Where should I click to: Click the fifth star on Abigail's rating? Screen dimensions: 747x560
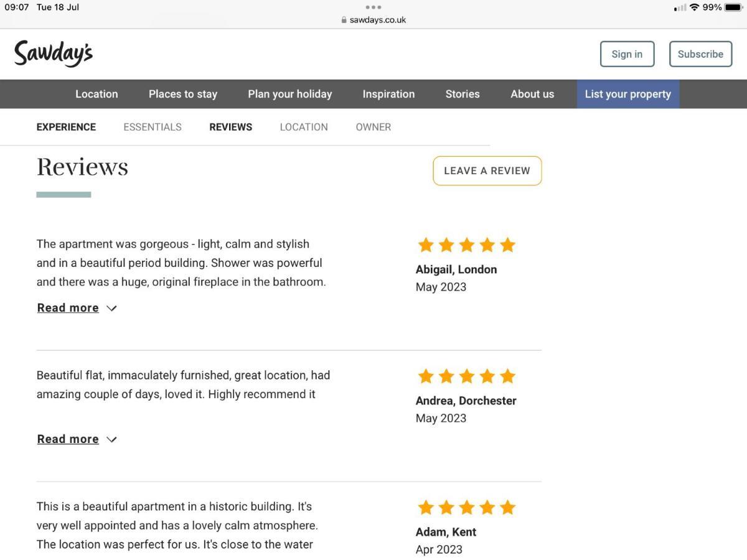pyautogui.click(x=508, y=245)
